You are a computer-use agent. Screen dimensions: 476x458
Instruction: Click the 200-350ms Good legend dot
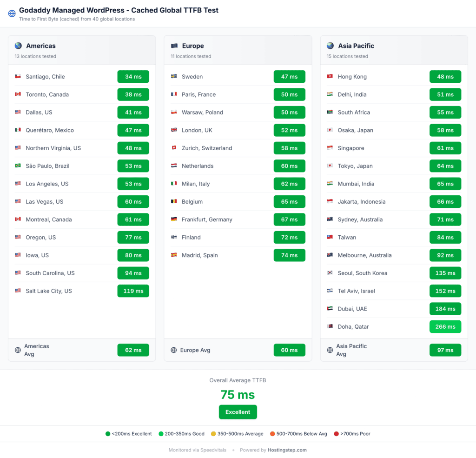pyautogui.click(x=161, y=434)
